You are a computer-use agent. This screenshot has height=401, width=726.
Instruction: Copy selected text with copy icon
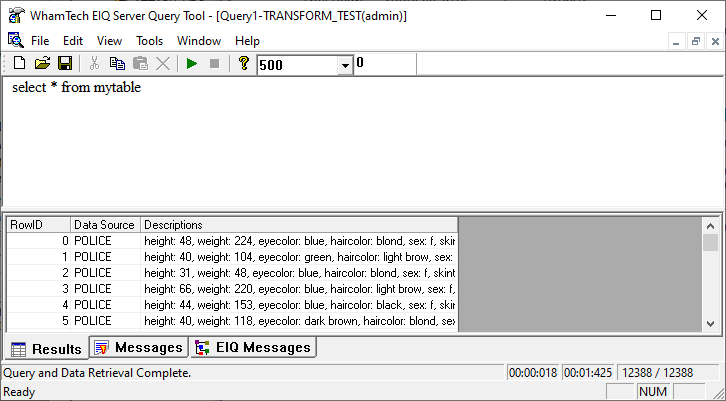117,63
